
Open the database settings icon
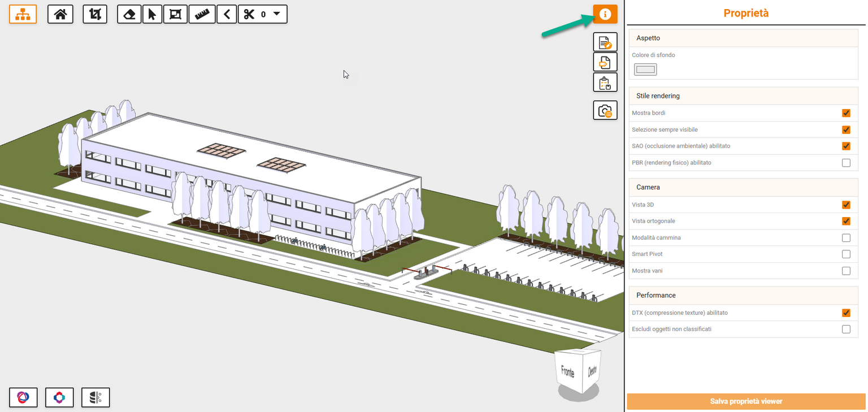pos(96,397)
